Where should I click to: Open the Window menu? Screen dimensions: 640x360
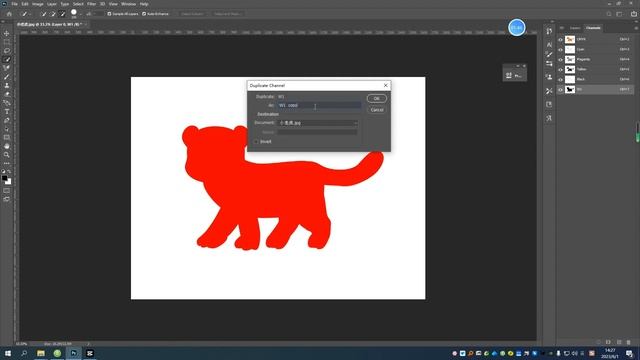(x=128, y=4)
